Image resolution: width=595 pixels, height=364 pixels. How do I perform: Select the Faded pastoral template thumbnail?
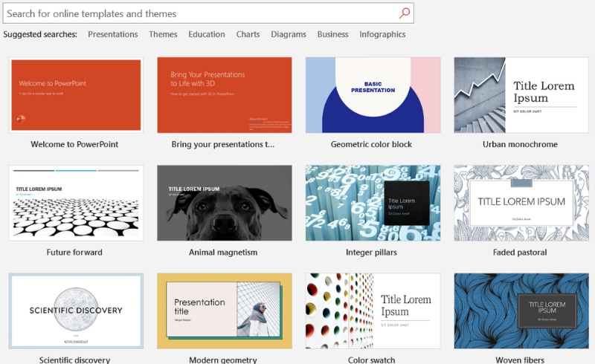[521, 203]
